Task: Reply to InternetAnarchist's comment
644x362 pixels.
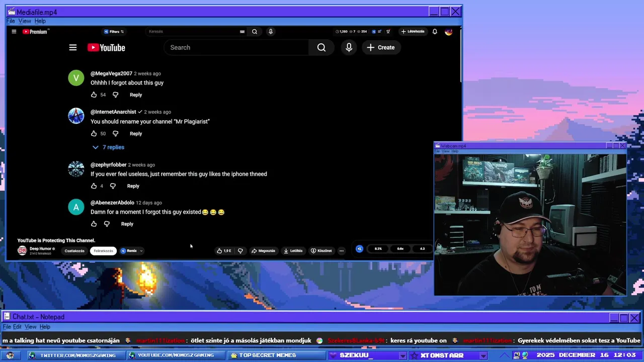Action: coord(136,133)
